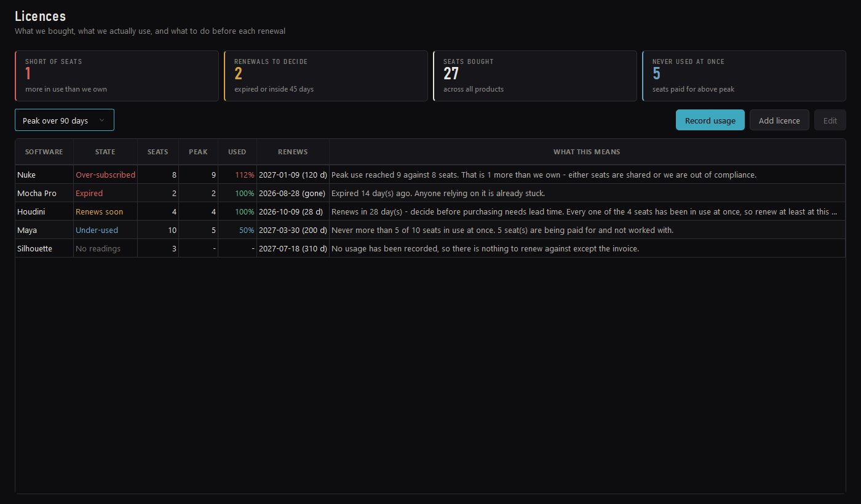Screen dimensions: 861x504
Task: Select the Mocha Pro software cell
Action: tap(44, 193)
